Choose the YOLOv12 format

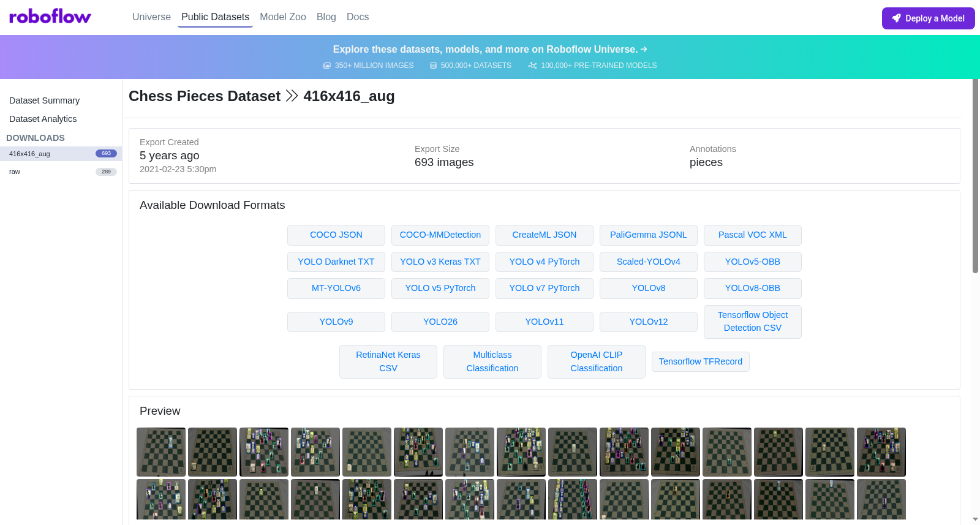(x=649, y=322)
